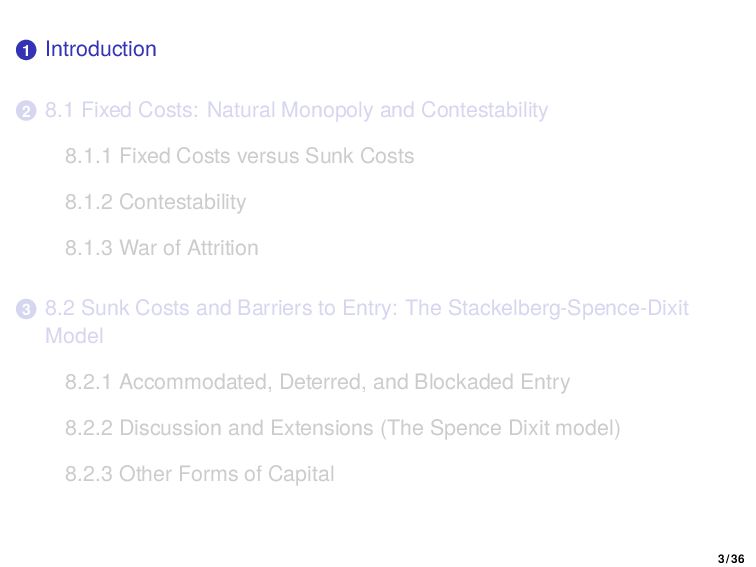The image size is (756, 567).
Task: Click "Contestability" at end of 8.1 heading
Action: click(484, 110)
